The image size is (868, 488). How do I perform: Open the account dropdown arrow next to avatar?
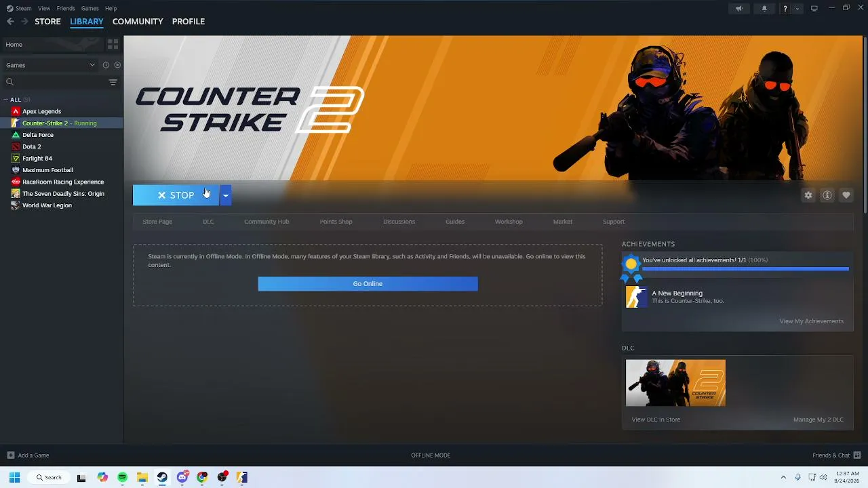click(x=797, y=8)
